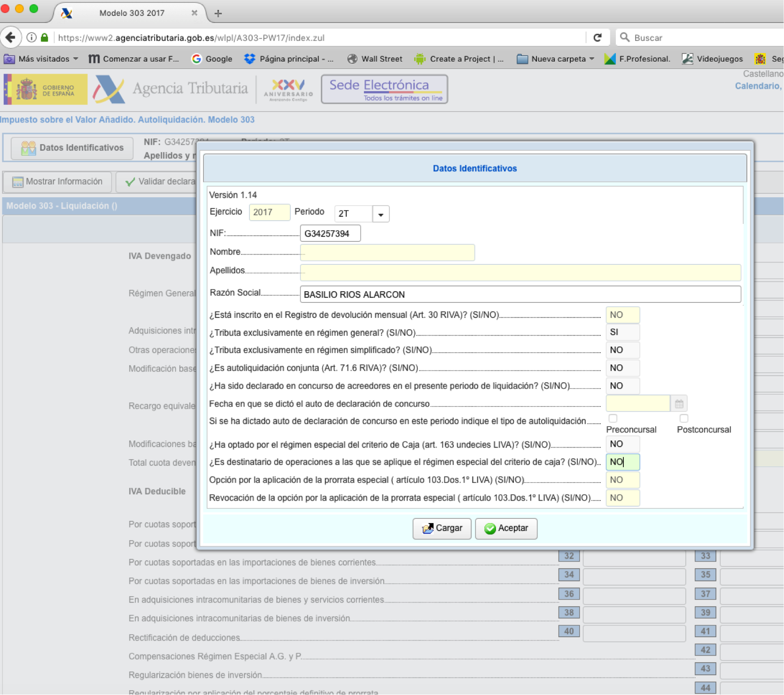Click the NIF field G34257394
Screen dimensions: 784x695
[x=330, y=233]
